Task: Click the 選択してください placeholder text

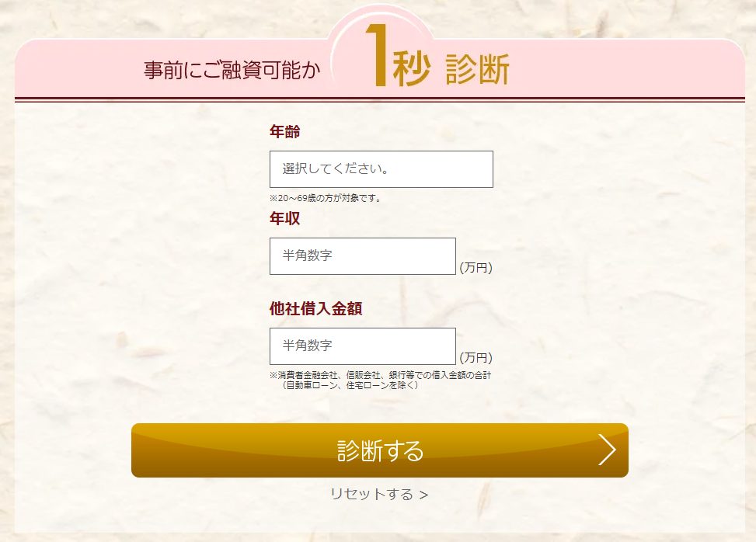Action: pos(335,169)
